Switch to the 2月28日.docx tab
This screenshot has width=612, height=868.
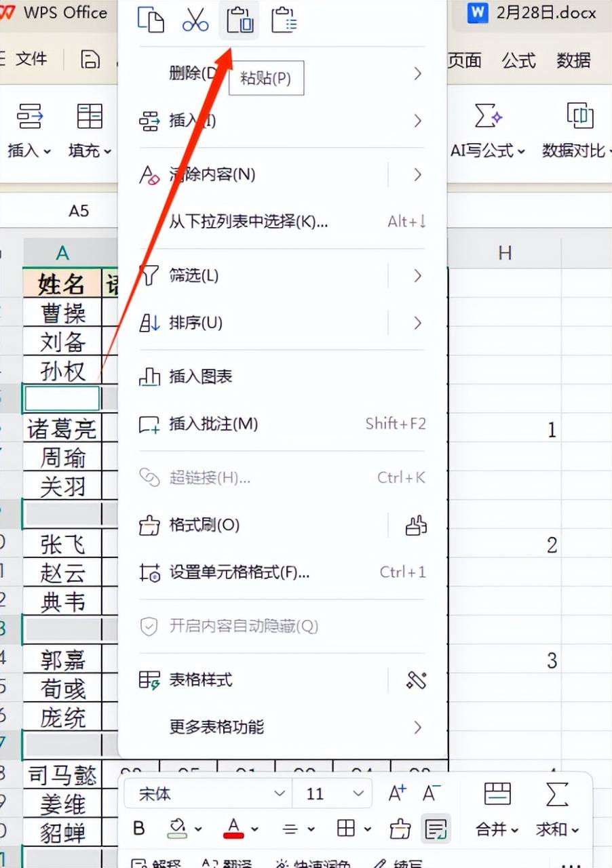click(533, 13)
